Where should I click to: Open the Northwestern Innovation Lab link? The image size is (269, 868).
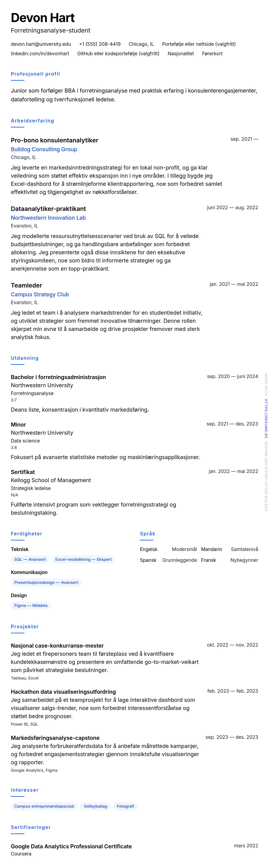coord(48,218)
